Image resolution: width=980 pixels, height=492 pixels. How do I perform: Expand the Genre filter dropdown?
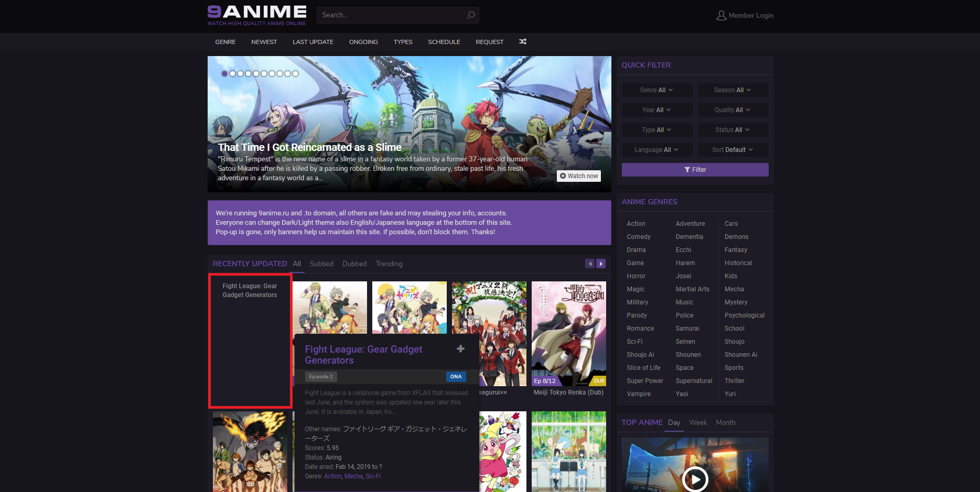tap(656, 90)
